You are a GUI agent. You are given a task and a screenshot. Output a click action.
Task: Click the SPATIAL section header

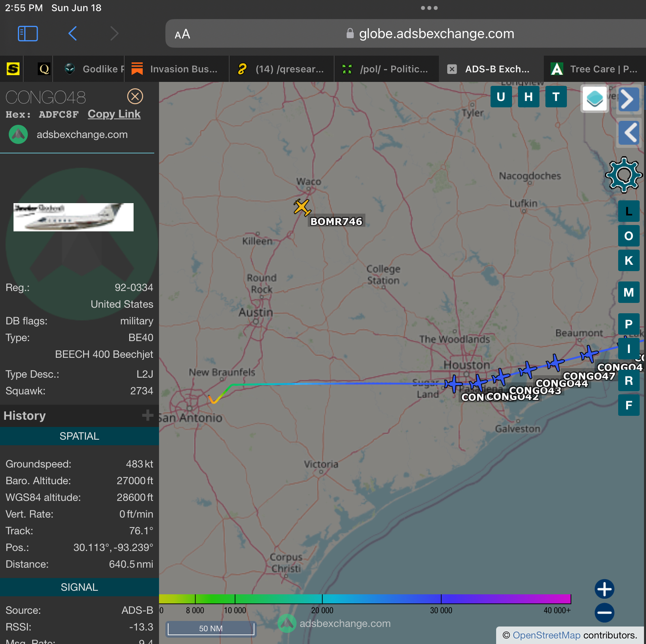point(80,436)
